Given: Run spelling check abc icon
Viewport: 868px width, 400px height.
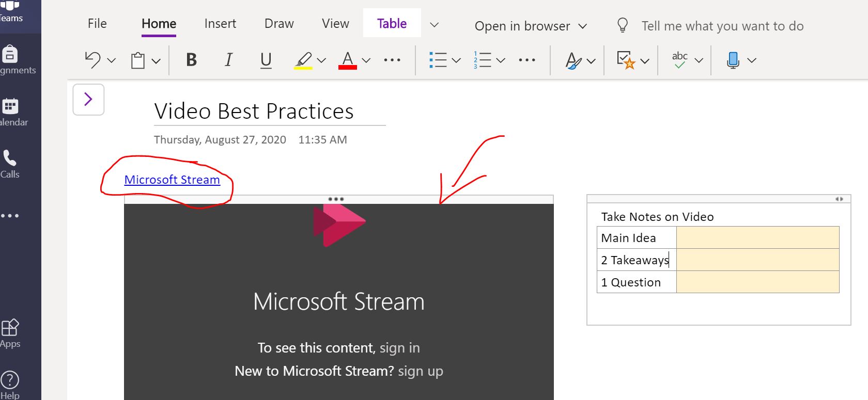Looking at the screenshot, I should pyautogui.click(x=679, y=60).
